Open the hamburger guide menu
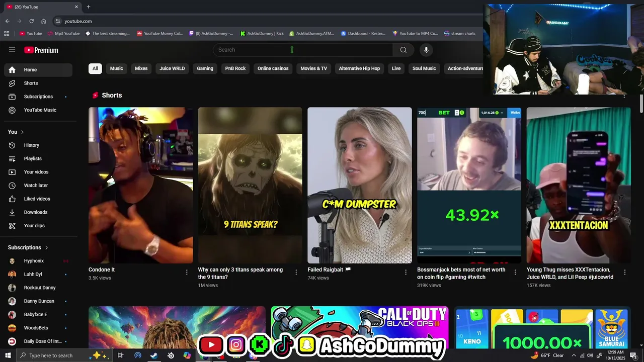 12,50
